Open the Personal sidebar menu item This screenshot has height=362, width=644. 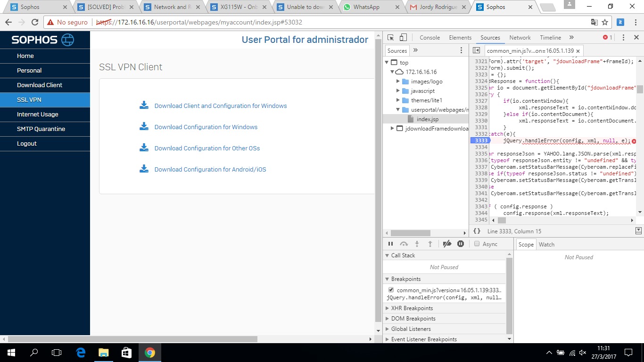coord(45,70)
